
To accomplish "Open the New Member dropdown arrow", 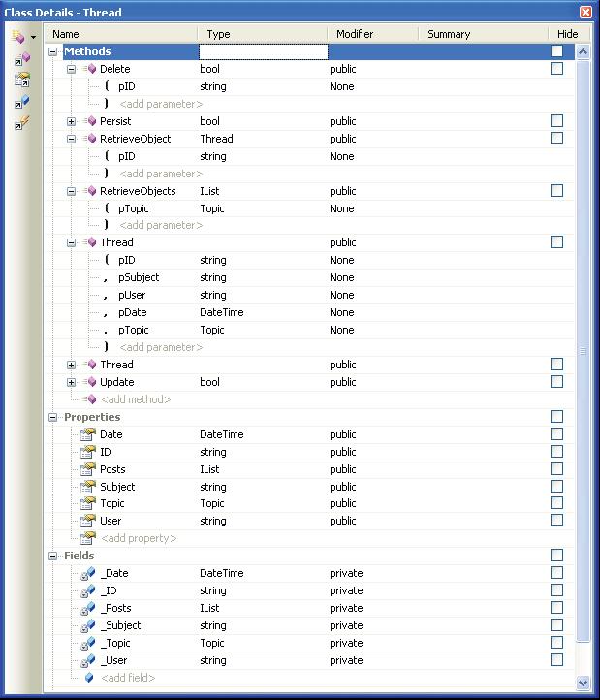I will pyautogui.click(x=33, y=38).
